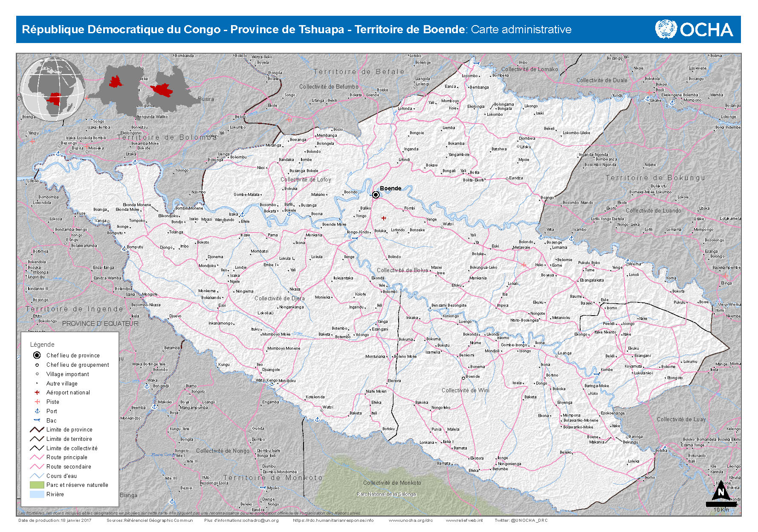Select the Port anchor icon in the legend
Screen dimensions: 758x532
(37, 411)
